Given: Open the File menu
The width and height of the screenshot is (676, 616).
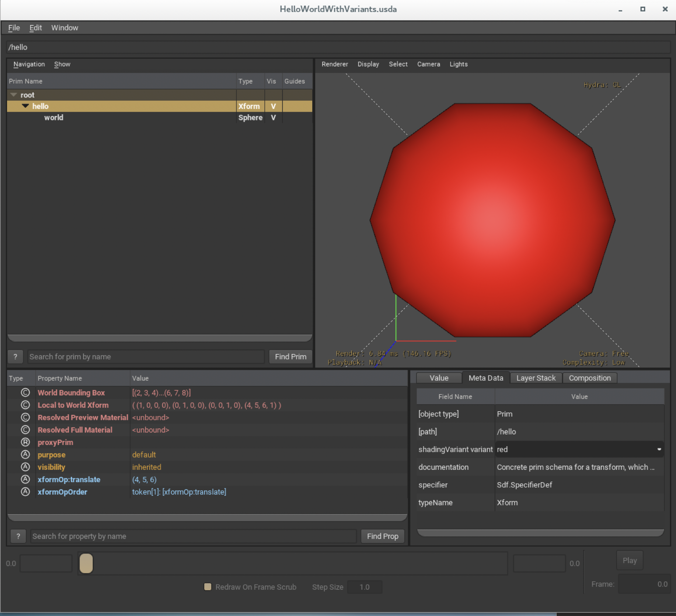Looking at the screenshot, I should (14, 28).
